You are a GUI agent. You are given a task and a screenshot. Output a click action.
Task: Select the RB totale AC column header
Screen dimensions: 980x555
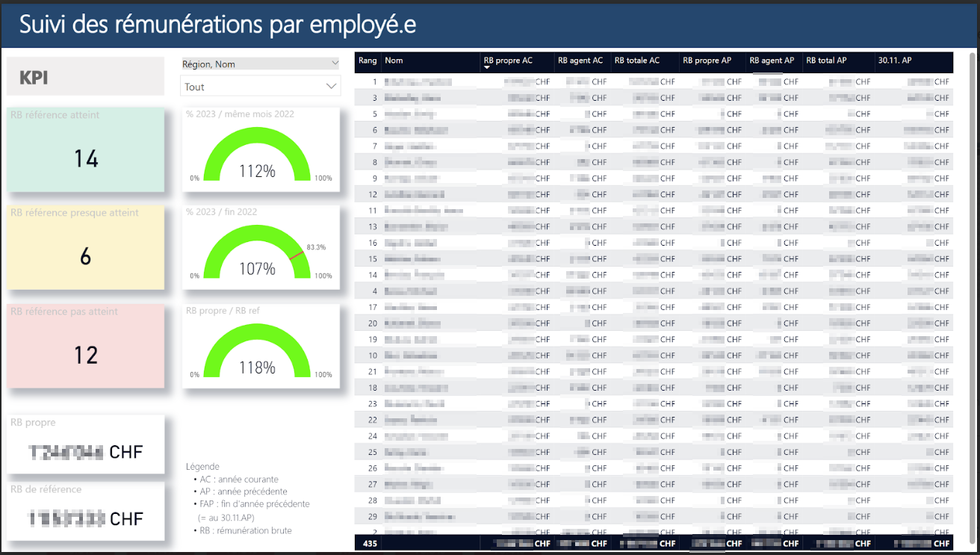point(636,61)
